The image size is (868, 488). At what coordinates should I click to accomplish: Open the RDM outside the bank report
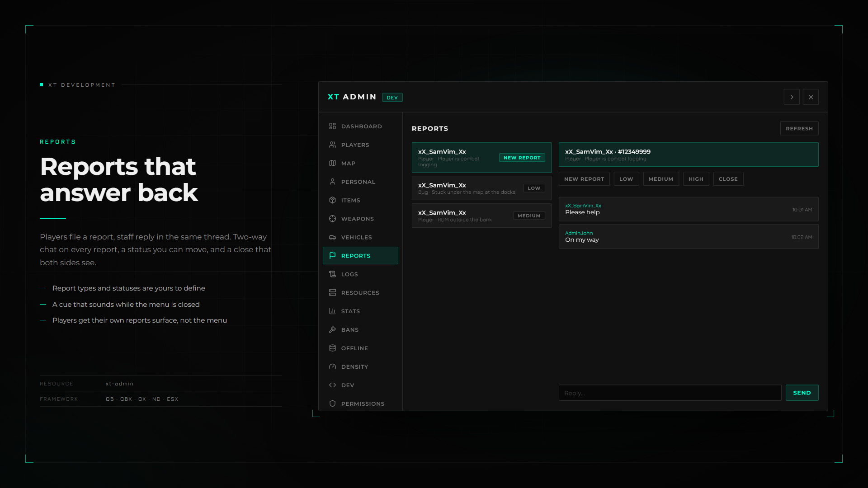(481, 216)
